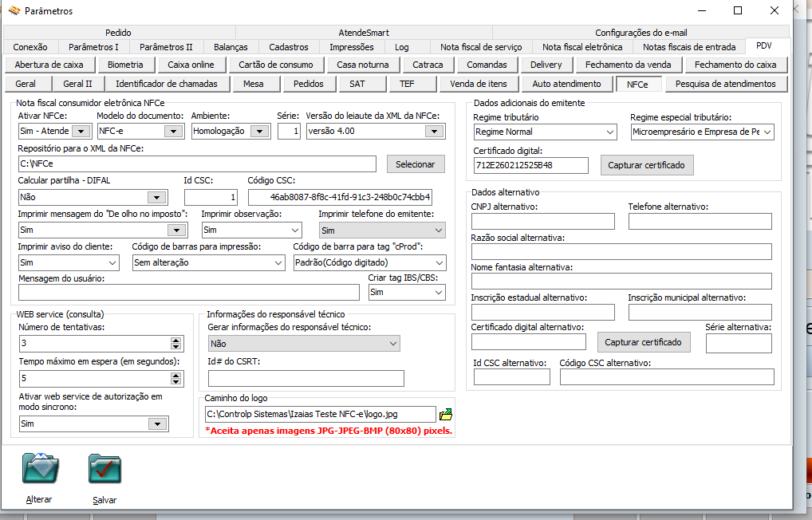Open the Ativar NFCe dropdown
Viewport: 812px width, 520px height.
81,132
